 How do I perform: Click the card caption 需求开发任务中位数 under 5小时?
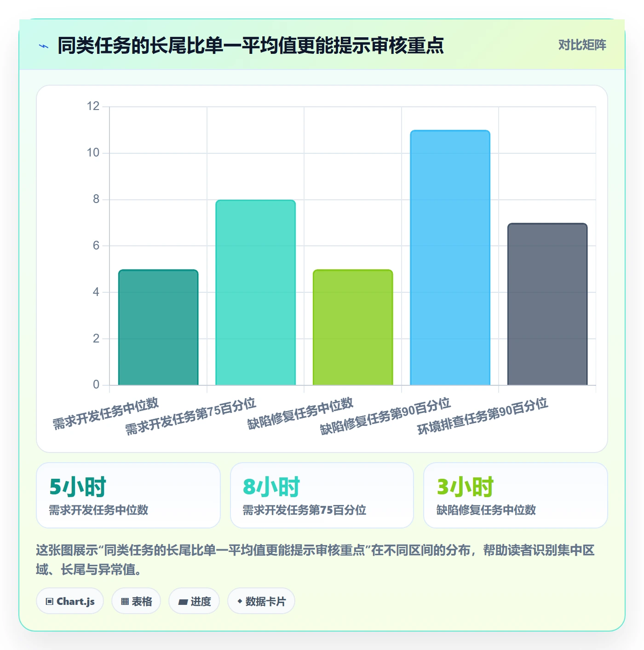click(99, 510)
